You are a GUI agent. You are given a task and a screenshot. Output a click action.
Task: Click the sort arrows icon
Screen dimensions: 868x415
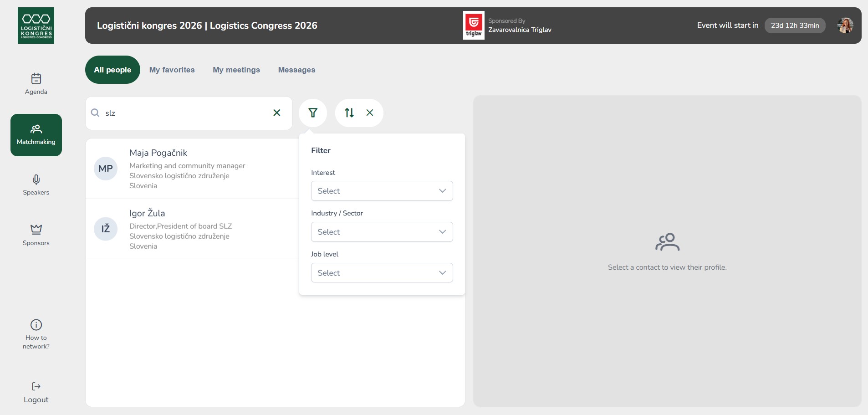coord(349,113)
